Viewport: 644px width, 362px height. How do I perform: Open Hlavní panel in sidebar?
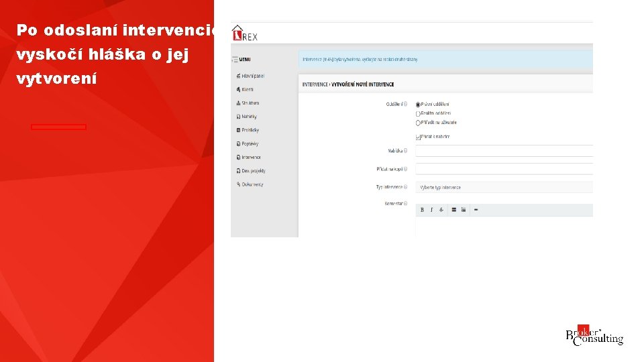point(250,76)
